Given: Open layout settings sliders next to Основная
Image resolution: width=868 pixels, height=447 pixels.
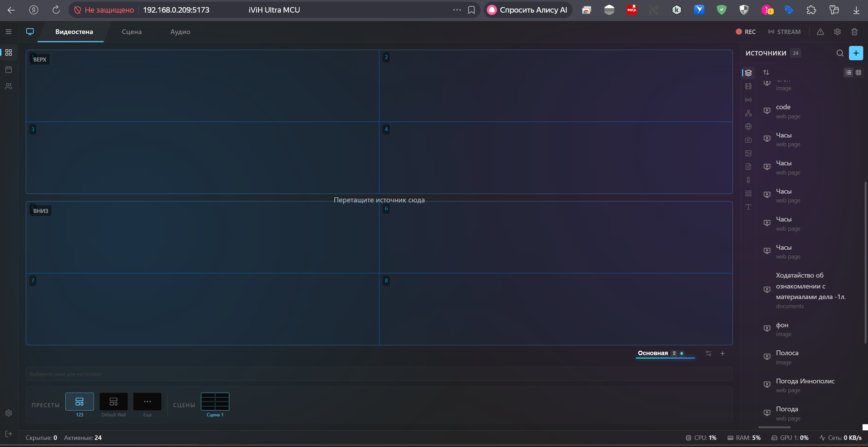Looking at the screenshot, I should [x=708, y=353].
